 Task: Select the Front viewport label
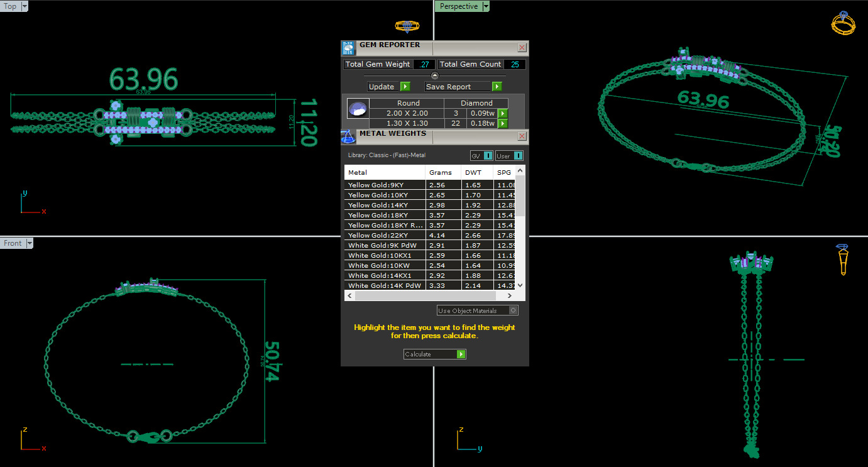click(x=13, y=243)
